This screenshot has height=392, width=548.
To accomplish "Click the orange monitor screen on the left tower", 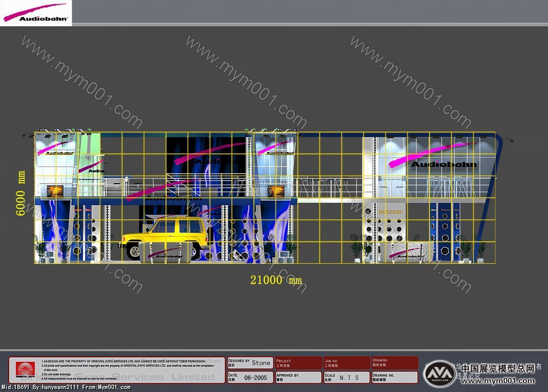I will [x=55, y=191].
